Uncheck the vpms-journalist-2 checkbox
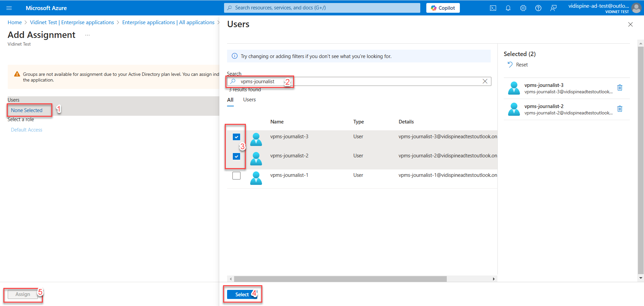 coord(236,156)
